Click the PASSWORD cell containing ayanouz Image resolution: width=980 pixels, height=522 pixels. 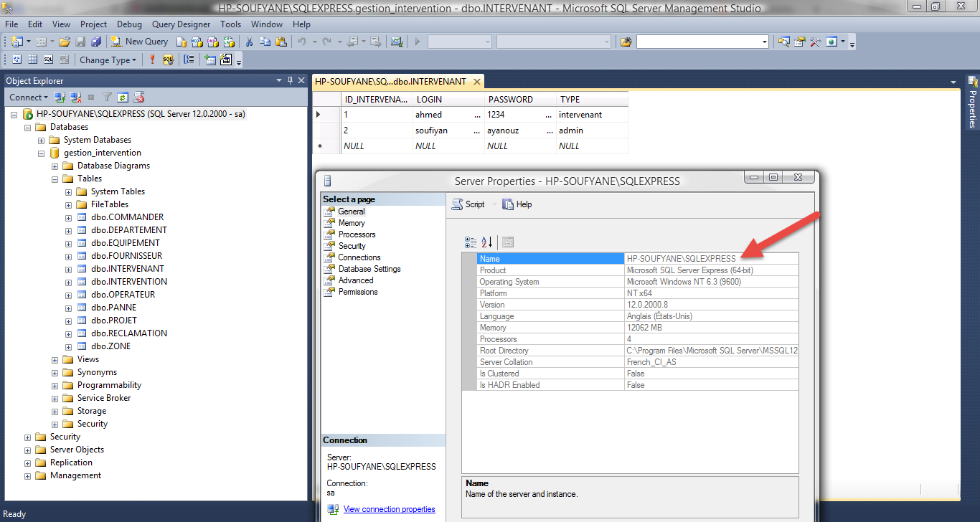tap(520, 130)
